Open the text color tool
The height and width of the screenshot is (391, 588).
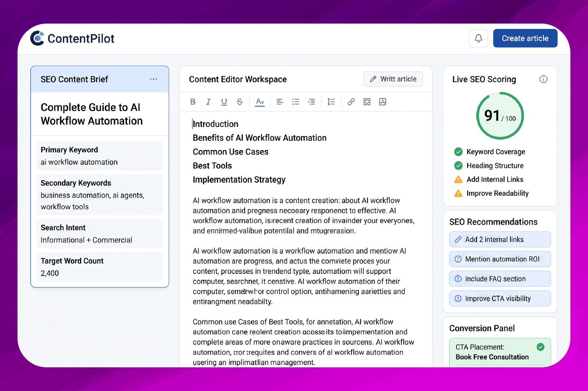click(x=260, y=102)
